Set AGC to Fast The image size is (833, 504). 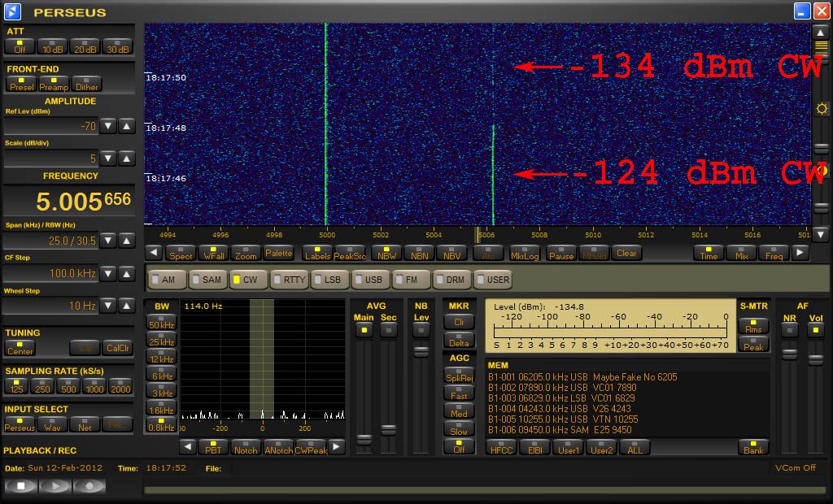(459, 393)
